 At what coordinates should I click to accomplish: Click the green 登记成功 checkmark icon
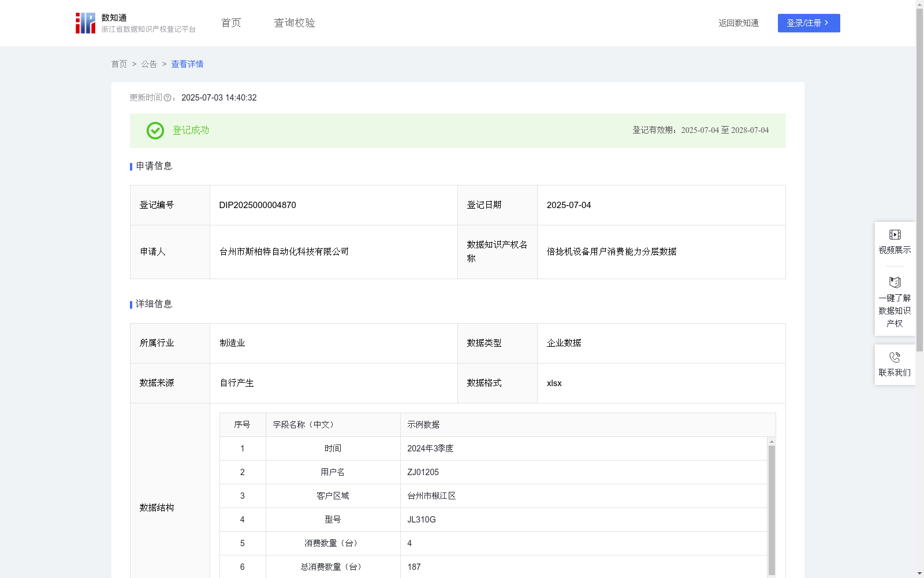coord(155,131)
